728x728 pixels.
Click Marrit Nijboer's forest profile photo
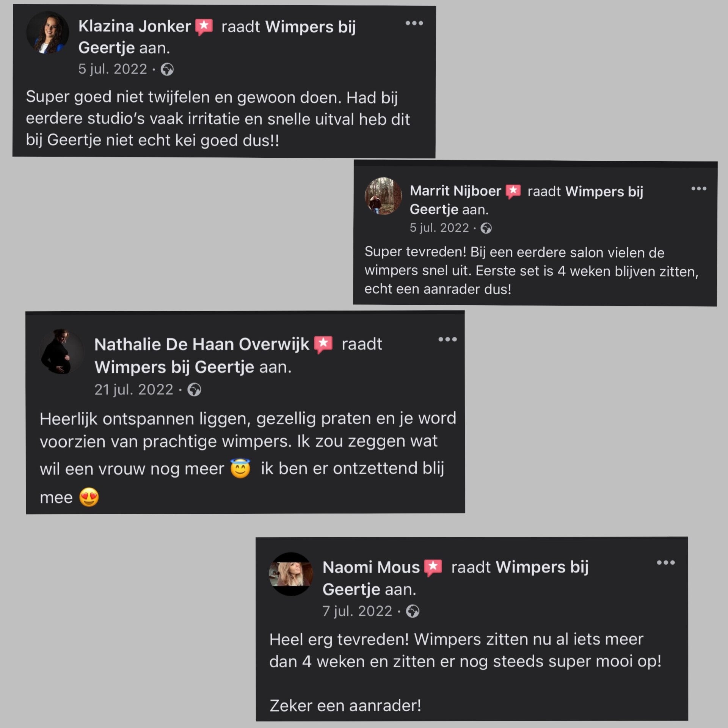pos(383,196)
